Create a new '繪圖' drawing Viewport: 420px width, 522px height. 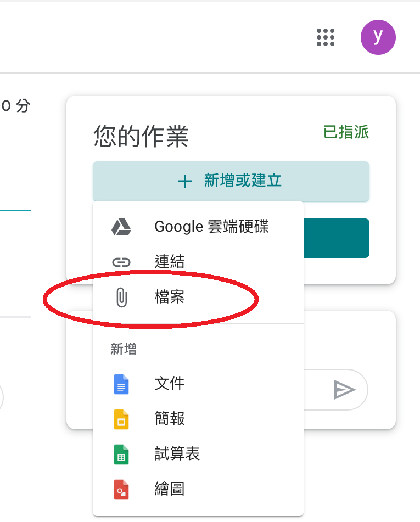198,490
